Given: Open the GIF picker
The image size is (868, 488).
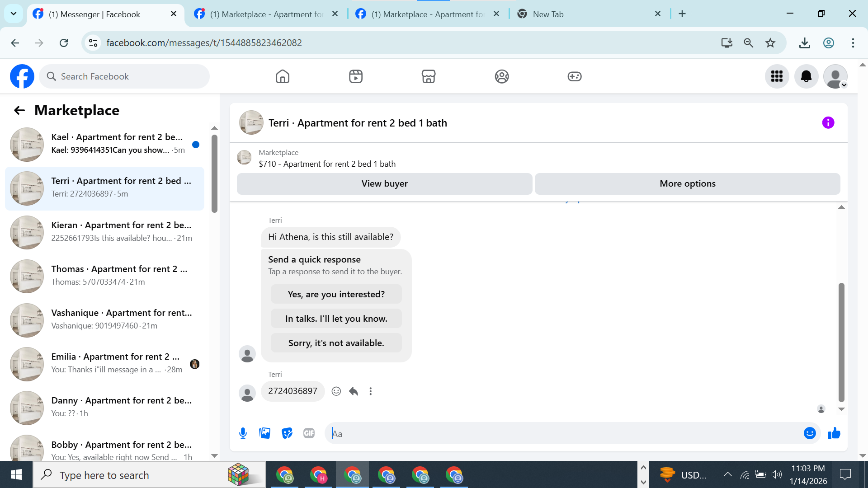Looking at the screenshot, I should (309, 433).
